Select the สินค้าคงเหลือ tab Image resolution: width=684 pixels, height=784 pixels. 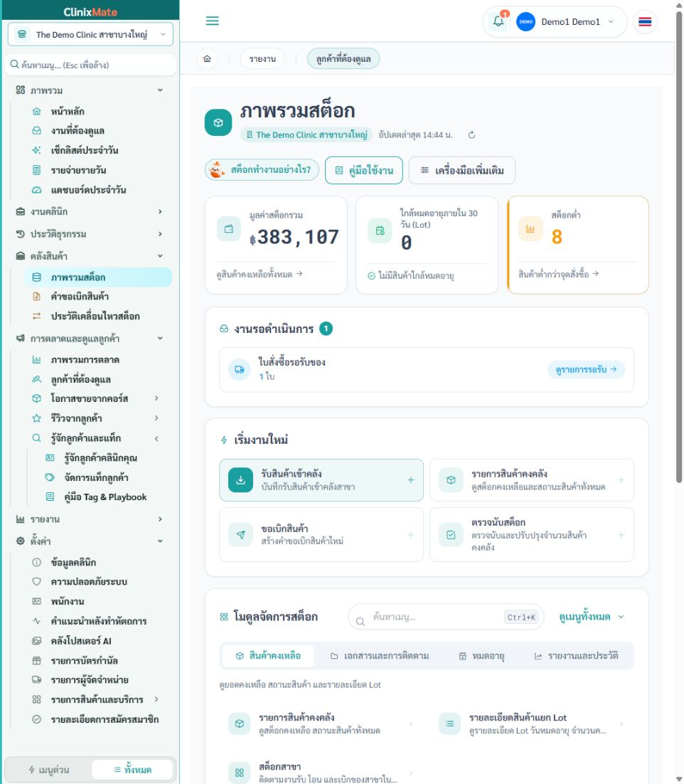coord(268,656)
